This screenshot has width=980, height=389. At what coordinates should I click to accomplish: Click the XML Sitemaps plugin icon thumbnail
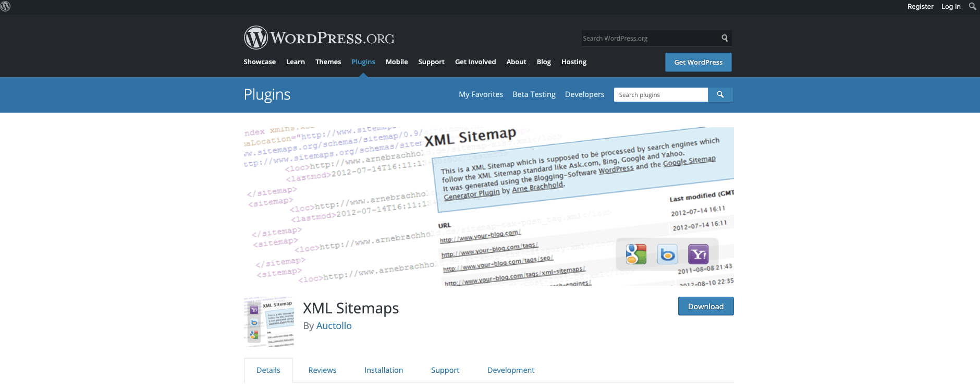[x=269, y=322]
